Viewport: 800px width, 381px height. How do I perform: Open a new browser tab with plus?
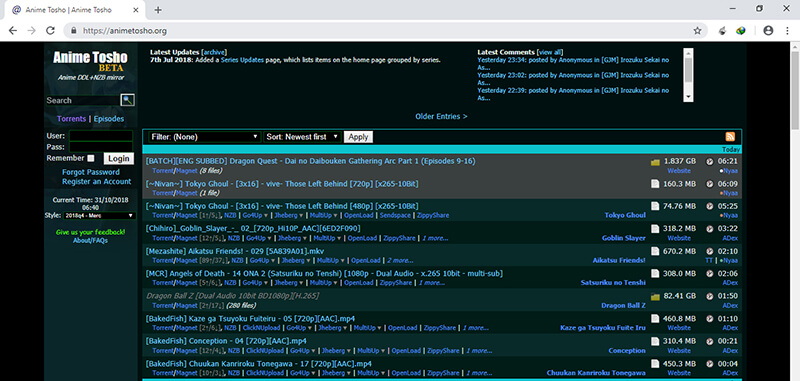[158, 10]
